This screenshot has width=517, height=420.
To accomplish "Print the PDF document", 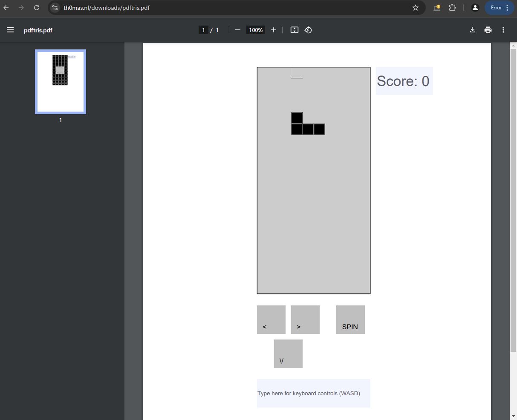I will click(488, 30).
